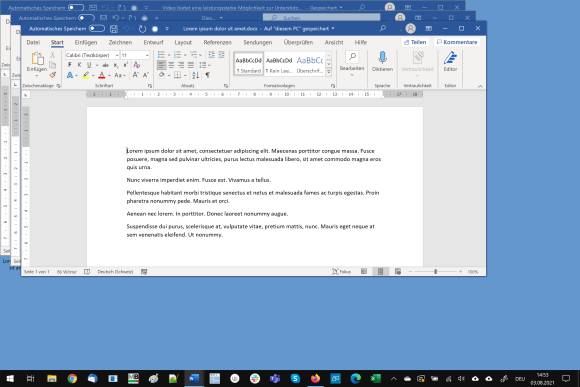The width and height of the screenshot is (580, 387).
Task: Click the save disk icon in front window
Action: (x=114, y=28)
